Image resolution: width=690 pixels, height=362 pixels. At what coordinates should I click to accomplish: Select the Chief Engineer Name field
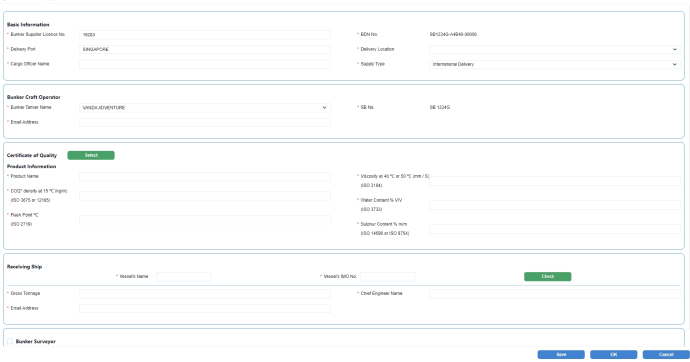click(x=554, y=293)
